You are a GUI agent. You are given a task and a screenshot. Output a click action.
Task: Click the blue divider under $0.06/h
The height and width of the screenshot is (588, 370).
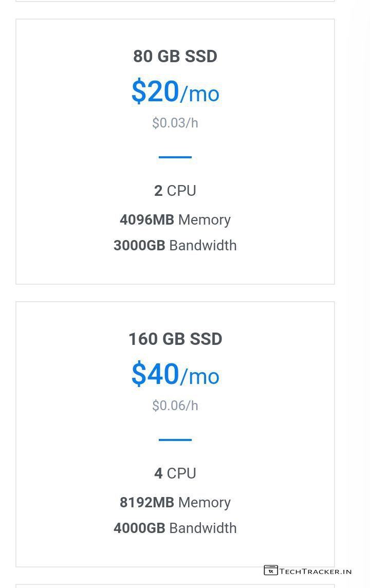coord(175,440)
